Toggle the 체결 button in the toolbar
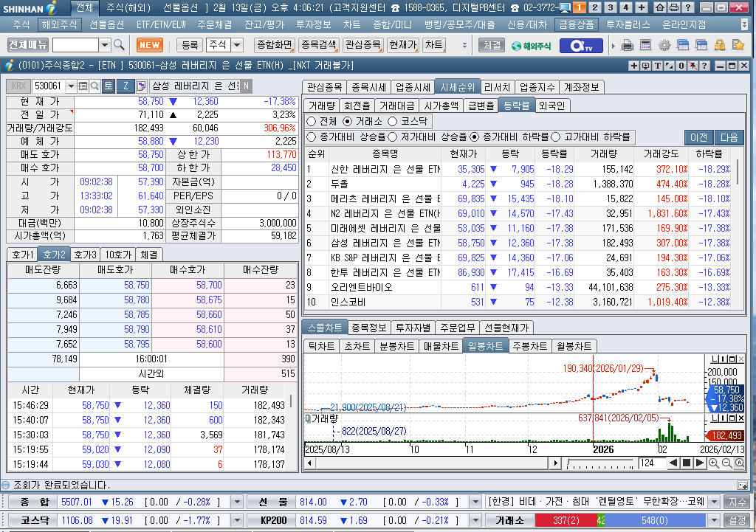 point(492,45)
